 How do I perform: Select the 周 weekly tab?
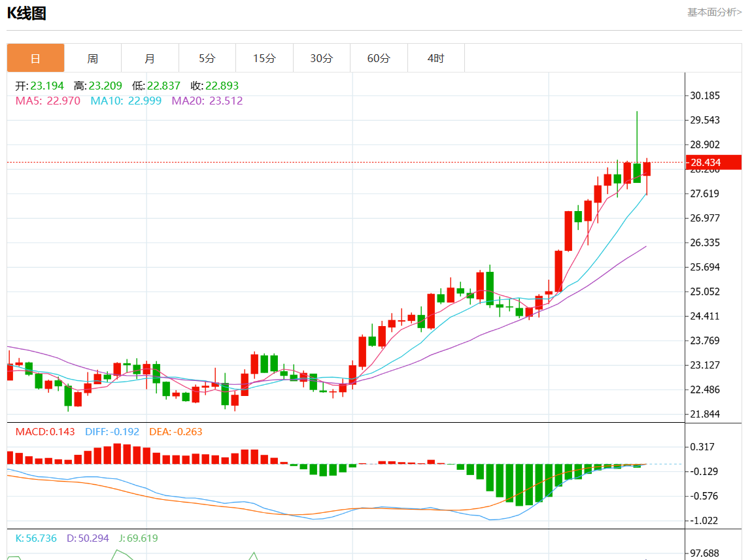pos(93,58)
